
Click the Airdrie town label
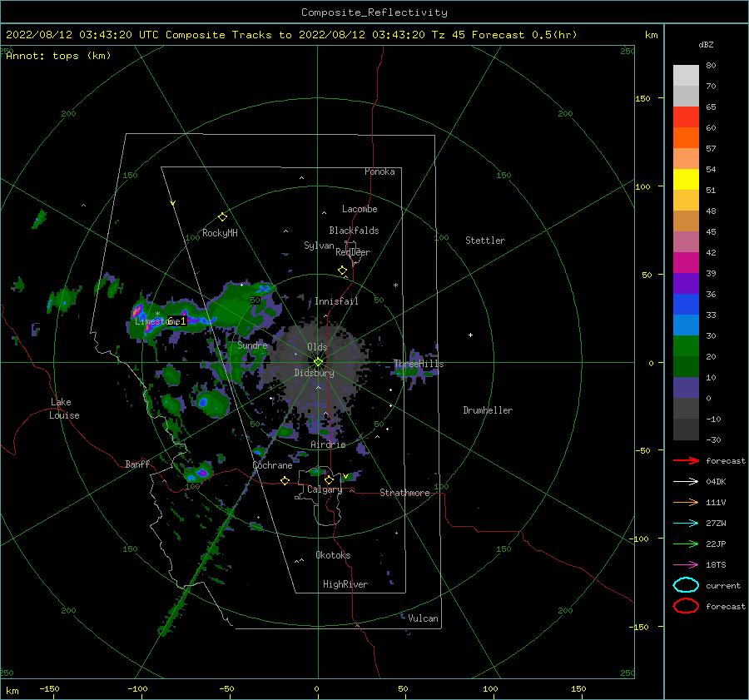328,444
